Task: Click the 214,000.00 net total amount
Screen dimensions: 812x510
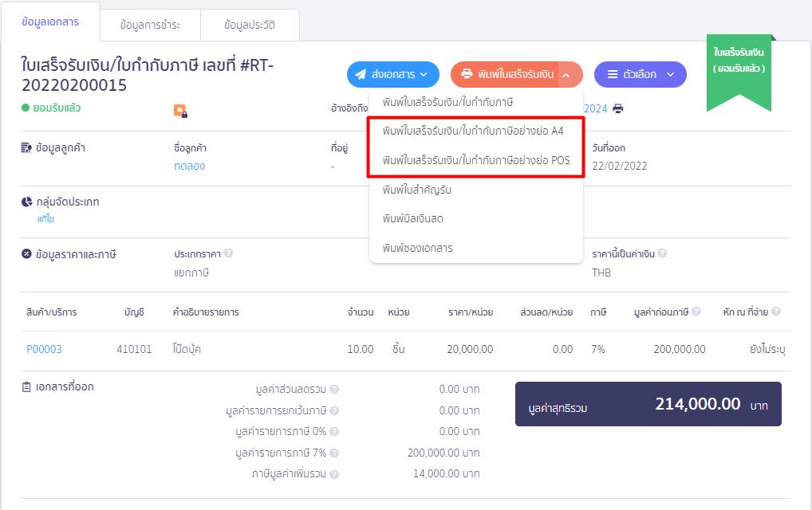Action: (698, 404)
